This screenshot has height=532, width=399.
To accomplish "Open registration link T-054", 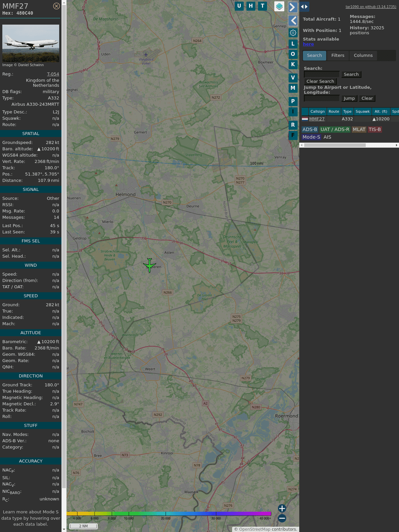I will [x=53, y=74].
